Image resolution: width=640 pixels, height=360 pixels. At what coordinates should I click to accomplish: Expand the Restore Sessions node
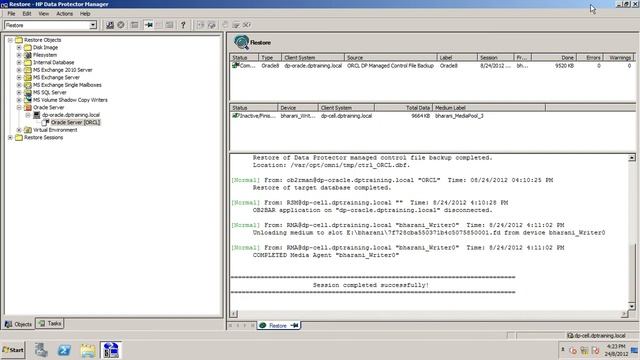(x=10, y=138)
